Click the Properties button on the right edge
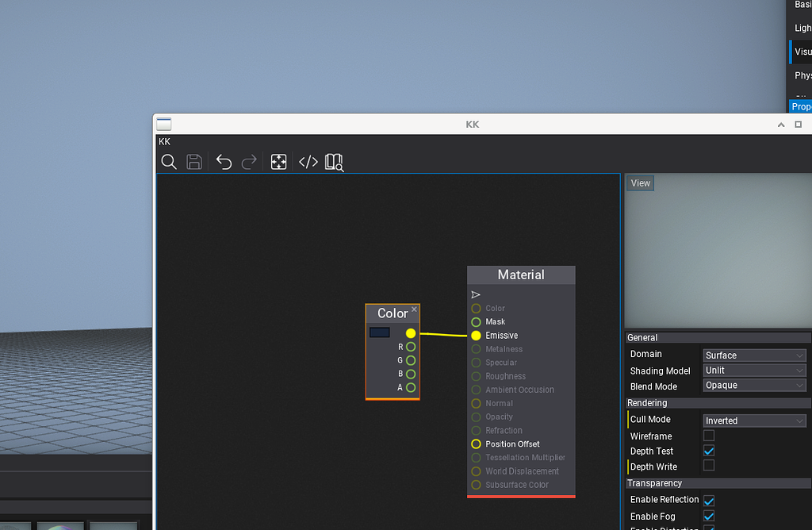 (x=801, y=106)
